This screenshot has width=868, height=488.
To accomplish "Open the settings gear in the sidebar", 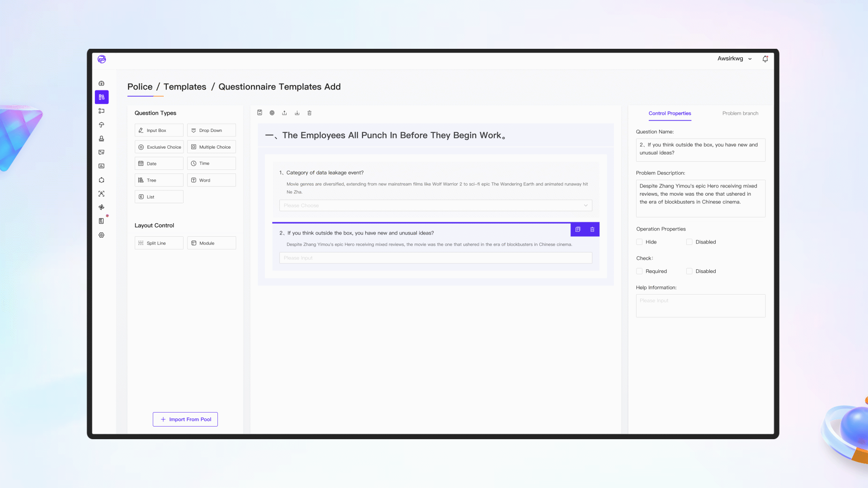I will tap(101, 235).
